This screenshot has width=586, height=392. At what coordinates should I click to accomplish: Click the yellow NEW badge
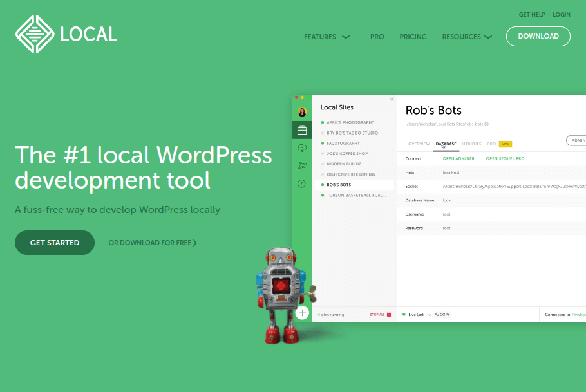(506, 144)
